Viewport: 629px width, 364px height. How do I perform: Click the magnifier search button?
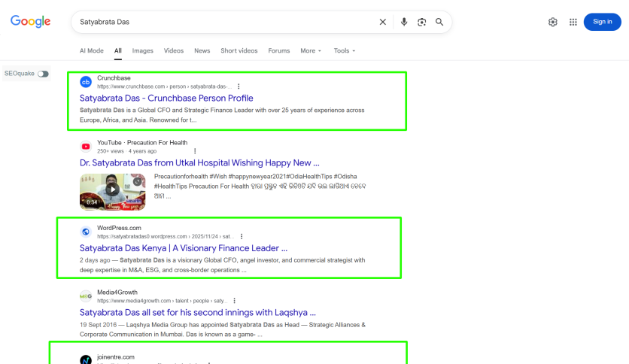click(439, 22)
